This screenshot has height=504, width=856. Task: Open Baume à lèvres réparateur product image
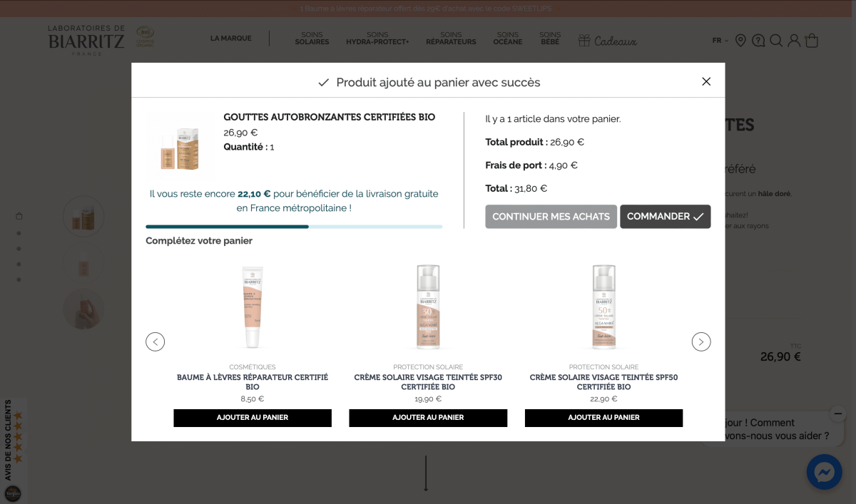coord(253,307)
